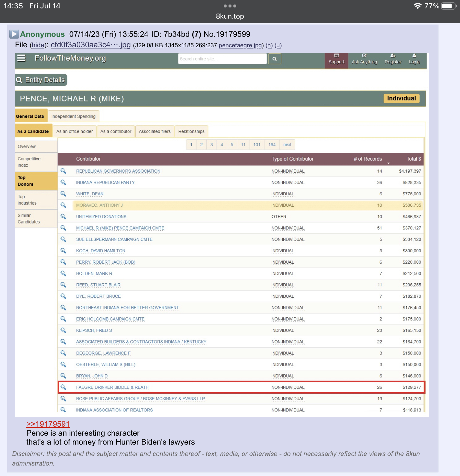Image resolution: width=460 pixels, height=476 pixels.
Task: Open the As a contributor tab
Action: 116,131
